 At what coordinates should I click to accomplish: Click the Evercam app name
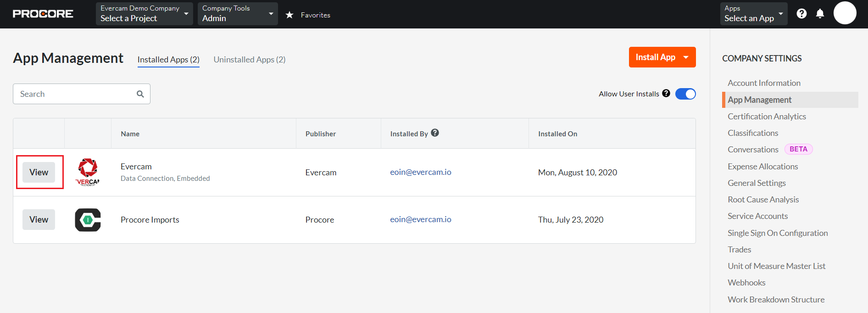pos(136,167)
